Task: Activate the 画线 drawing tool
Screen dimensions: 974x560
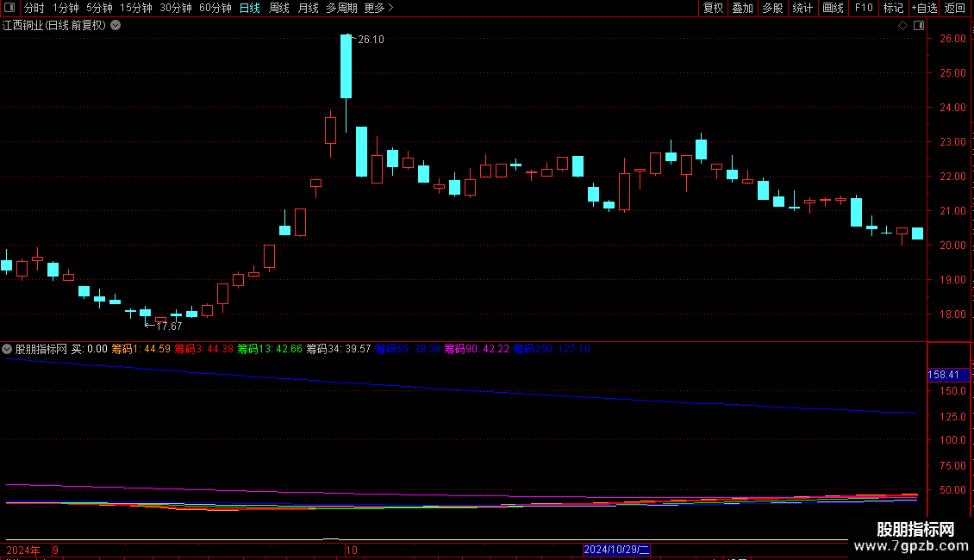Action: click(833, 8)
